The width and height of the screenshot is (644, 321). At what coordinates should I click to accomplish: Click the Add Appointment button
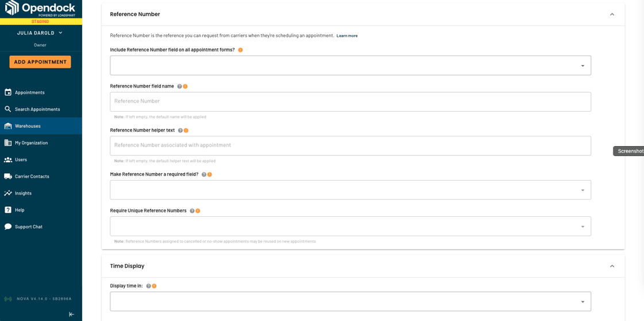click(40, 62)
